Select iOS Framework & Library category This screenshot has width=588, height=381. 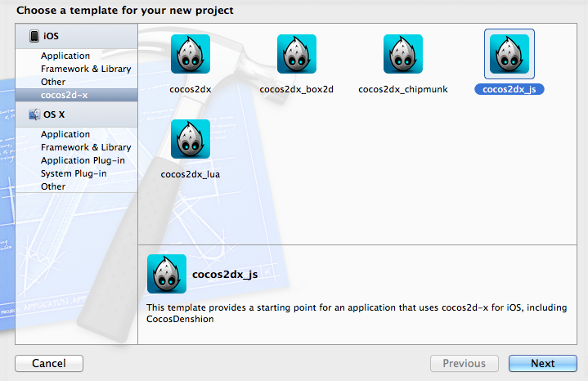(x=86, y=69)
